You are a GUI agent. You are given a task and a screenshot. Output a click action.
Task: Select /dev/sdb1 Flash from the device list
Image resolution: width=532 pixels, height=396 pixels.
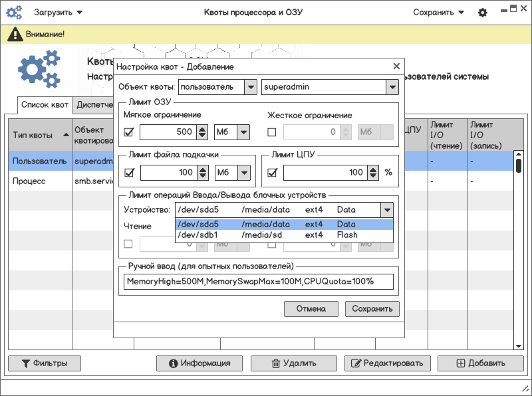coord(284,235)
